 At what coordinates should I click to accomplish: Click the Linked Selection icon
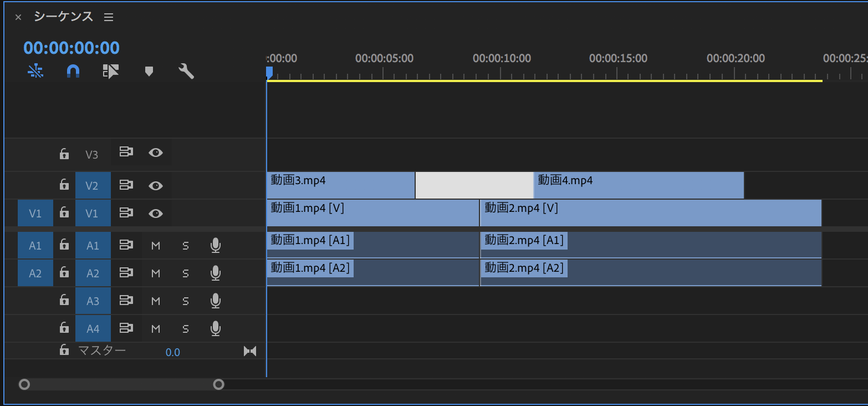click(111, 71)
